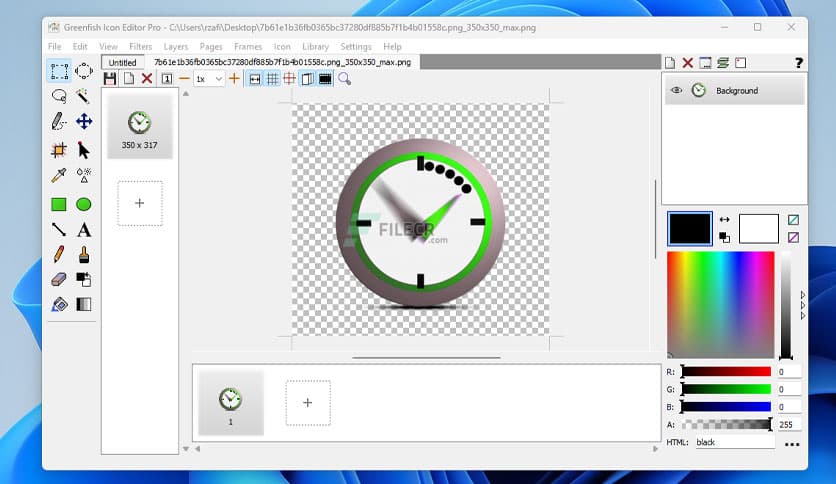Choose the Hot Spot arrow pointer tool
This screenshot has height=484, width=836.
pyautogui.click(x=84, y=150)
